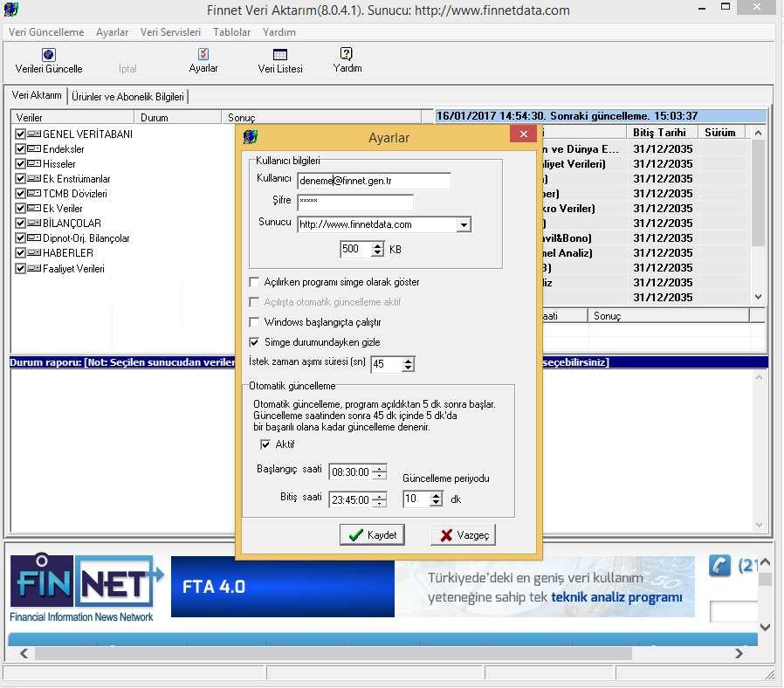
Task: Uncheck Ek Veriler checkbox
Action: (20, 209)
